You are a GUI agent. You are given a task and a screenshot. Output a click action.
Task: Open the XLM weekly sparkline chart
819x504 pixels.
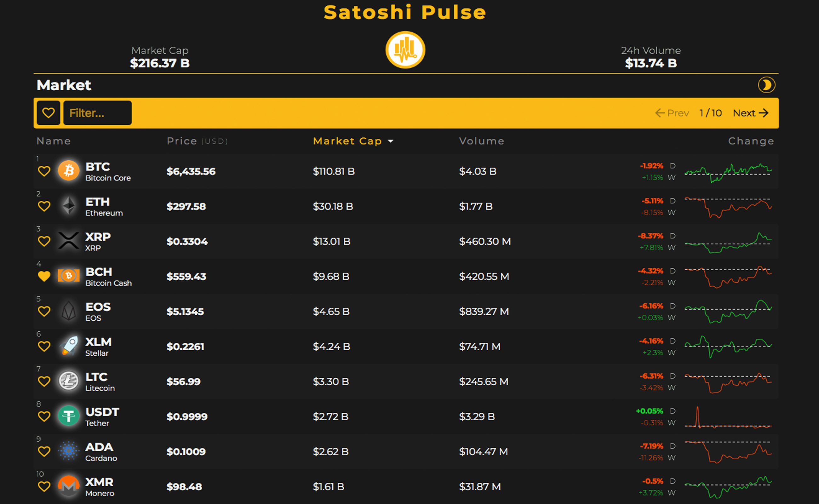coord(728,347)
